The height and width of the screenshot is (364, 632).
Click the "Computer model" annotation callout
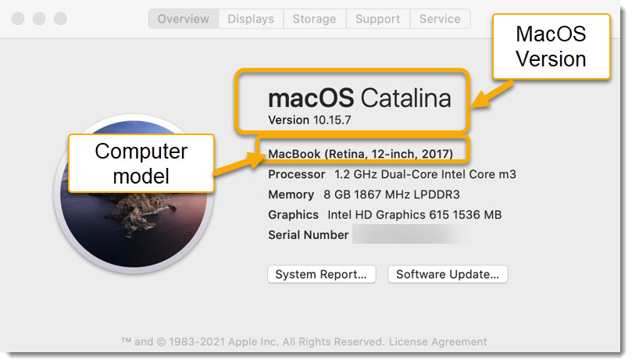[x=141, y=163]
